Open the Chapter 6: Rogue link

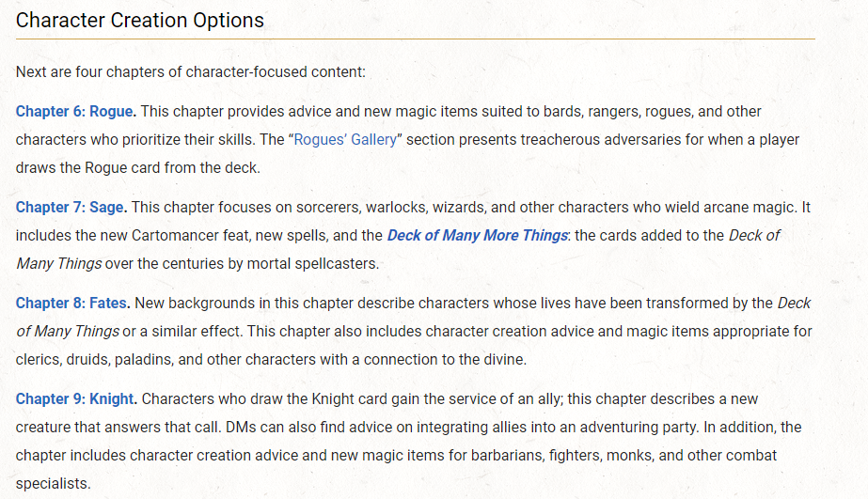75,112
